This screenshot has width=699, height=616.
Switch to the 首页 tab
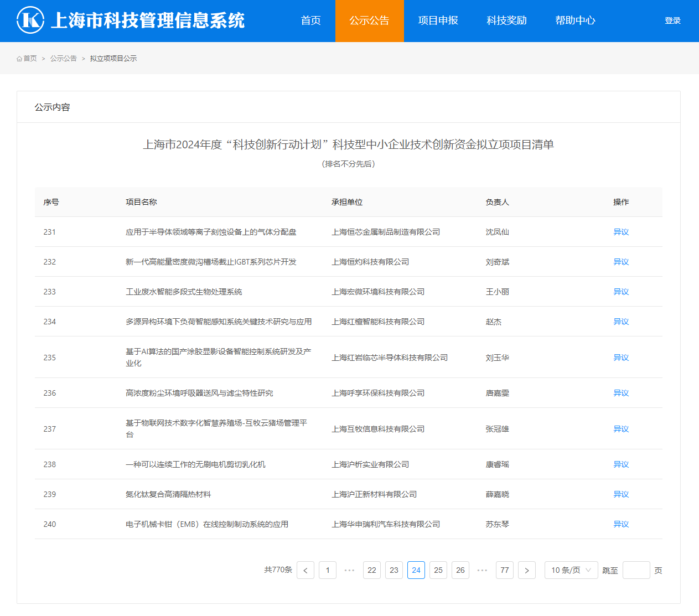pyautogui.click(x=310, y=20)
